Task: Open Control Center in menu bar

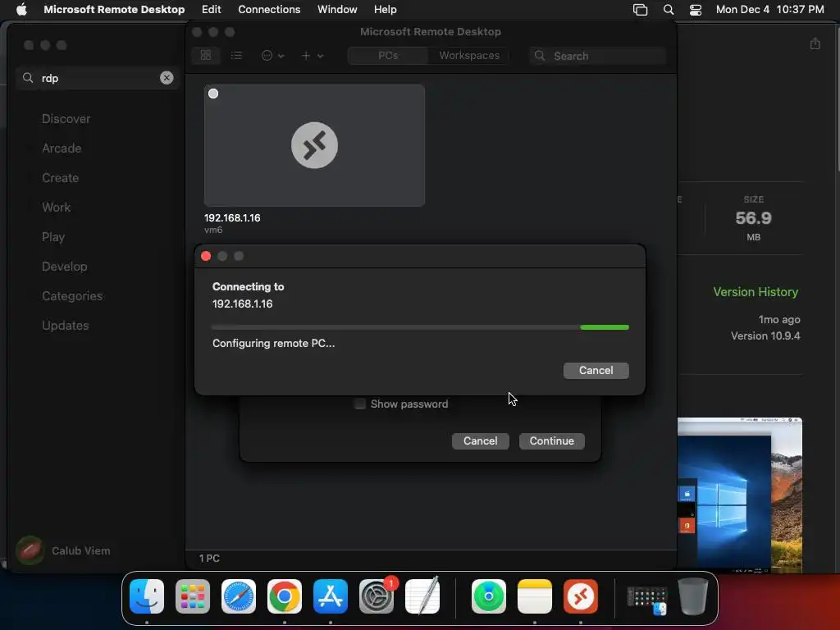Action: (x=696, y=10)
